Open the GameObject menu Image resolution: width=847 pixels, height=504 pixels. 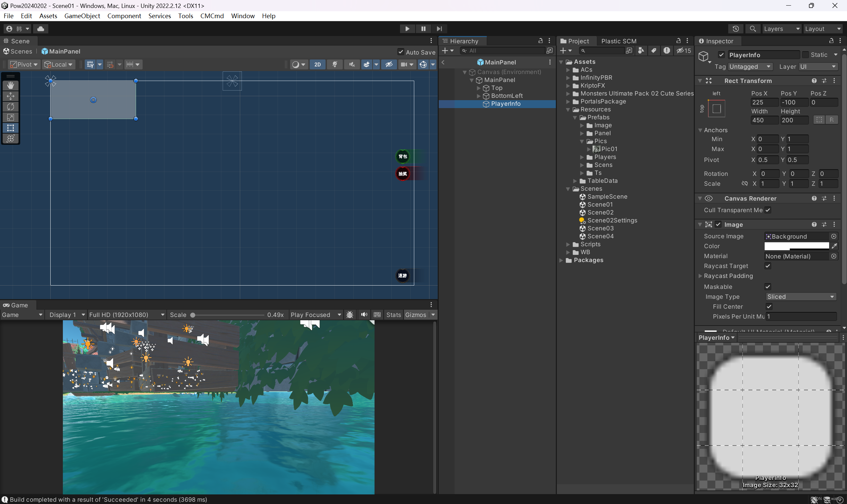click(82, 16)
